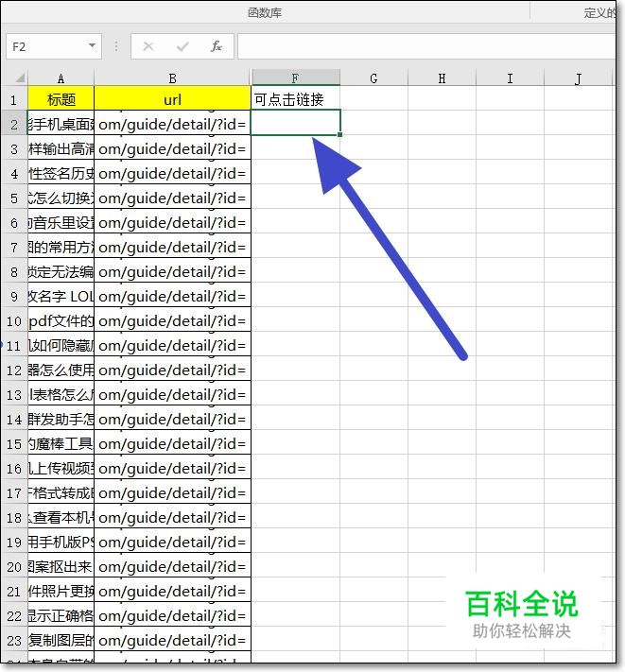625x672 pixels.
Task: Click cell A14 containing 群发助手
Action: tap(61, 420)
